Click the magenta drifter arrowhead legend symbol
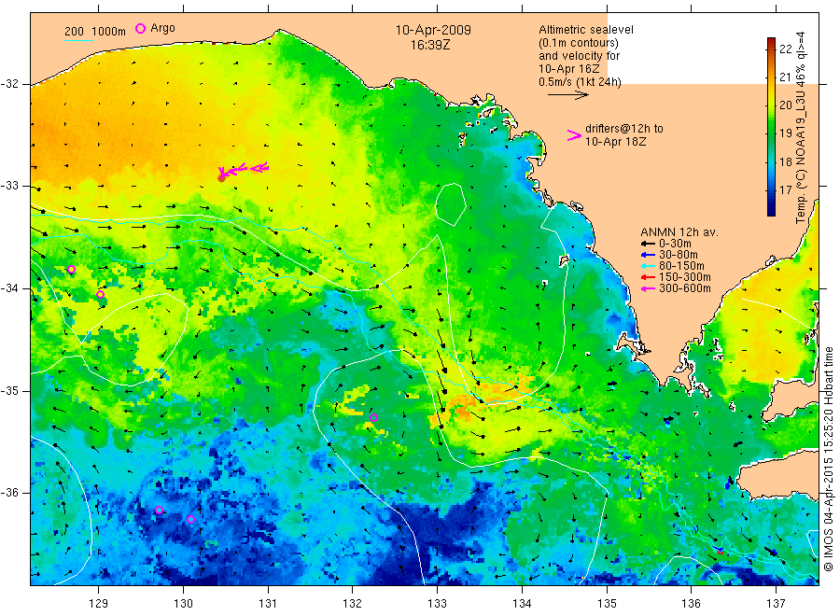This screenshot has width=840, height=616. pyautogui.click(x=574, y=135)
